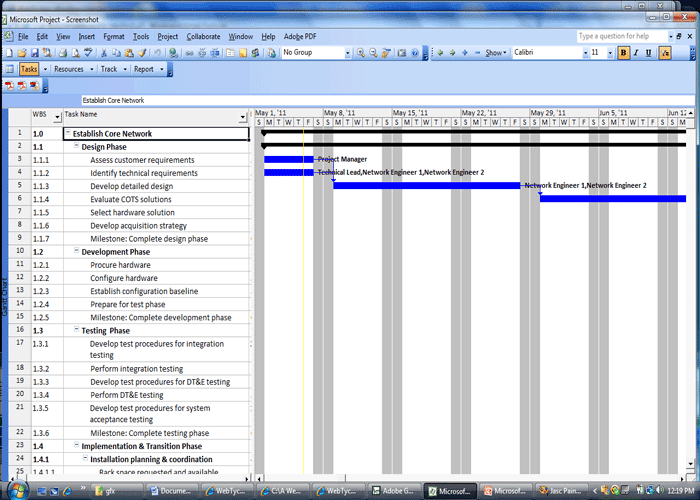
Task: Zoom in on the Gantt chart timescale
Action: click(x=361, y=53)
